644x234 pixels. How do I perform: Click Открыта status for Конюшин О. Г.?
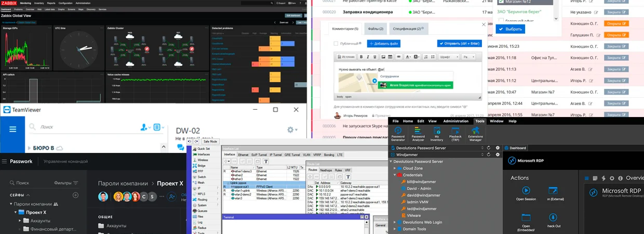tap(616, 23)
